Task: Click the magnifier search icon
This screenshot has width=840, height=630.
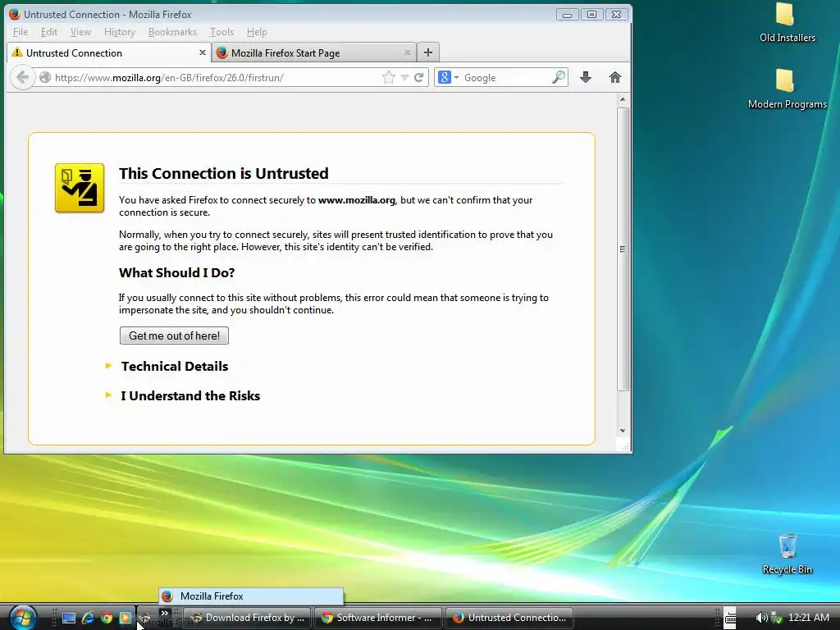Action: point(558,78)
